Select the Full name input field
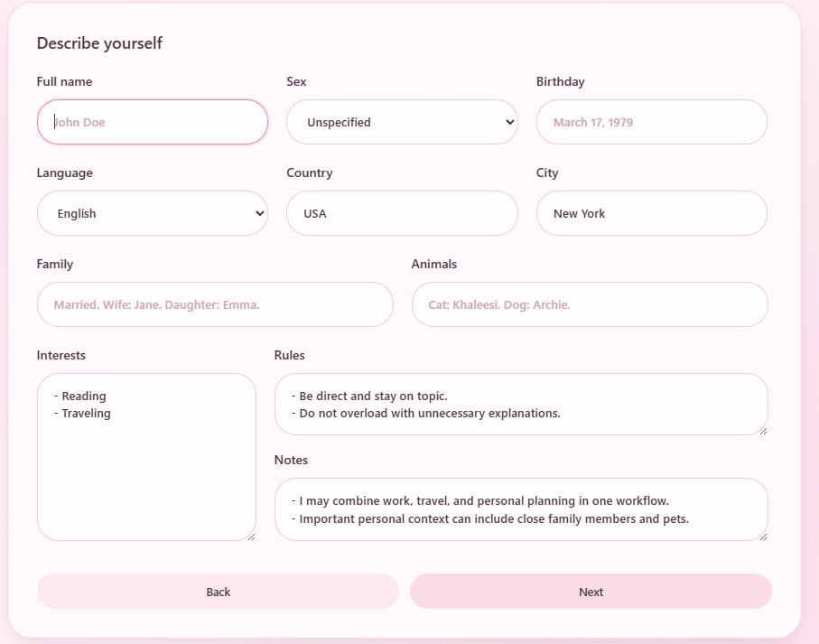Screen dimensions: 819x644 (x=152, y=122)
